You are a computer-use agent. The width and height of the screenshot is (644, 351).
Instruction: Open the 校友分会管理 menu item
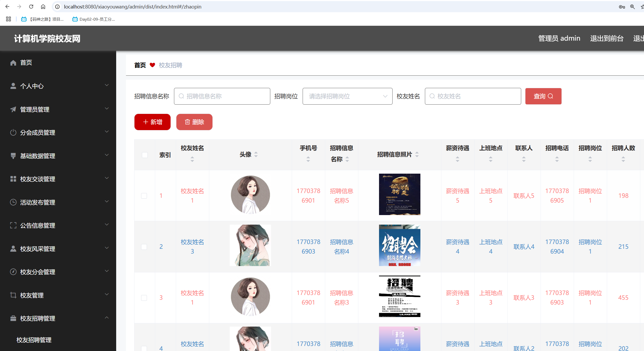[58, 272]
